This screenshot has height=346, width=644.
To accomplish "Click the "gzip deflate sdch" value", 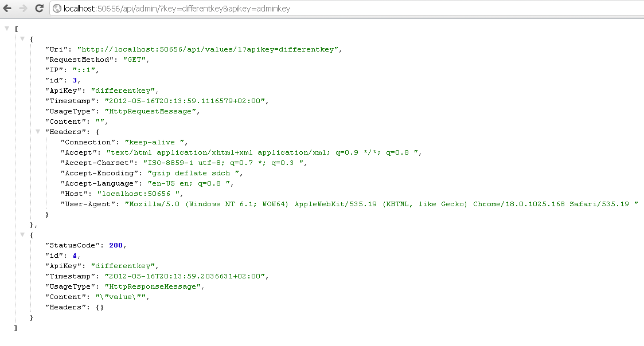I will [x=193, y=173].
